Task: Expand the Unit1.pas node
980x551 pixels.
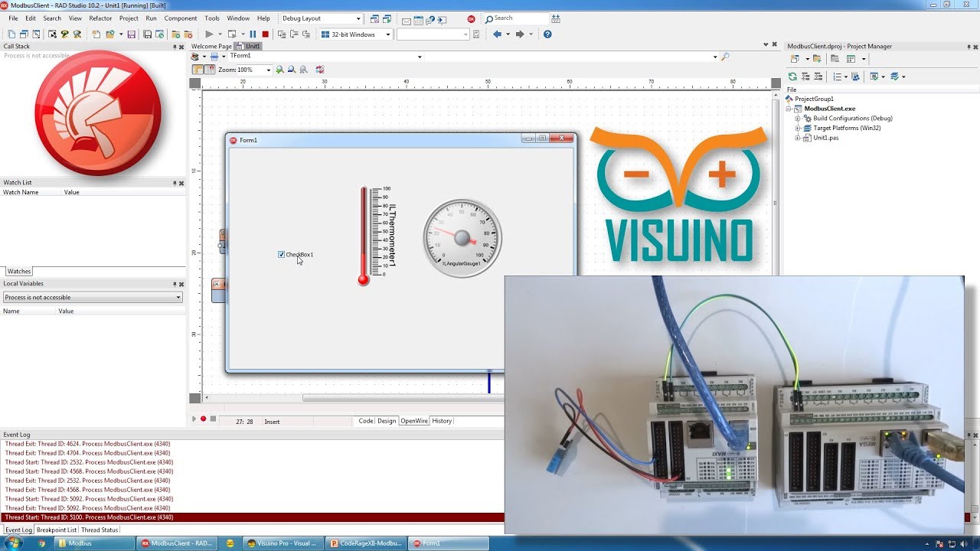Action: pos(798,138)
